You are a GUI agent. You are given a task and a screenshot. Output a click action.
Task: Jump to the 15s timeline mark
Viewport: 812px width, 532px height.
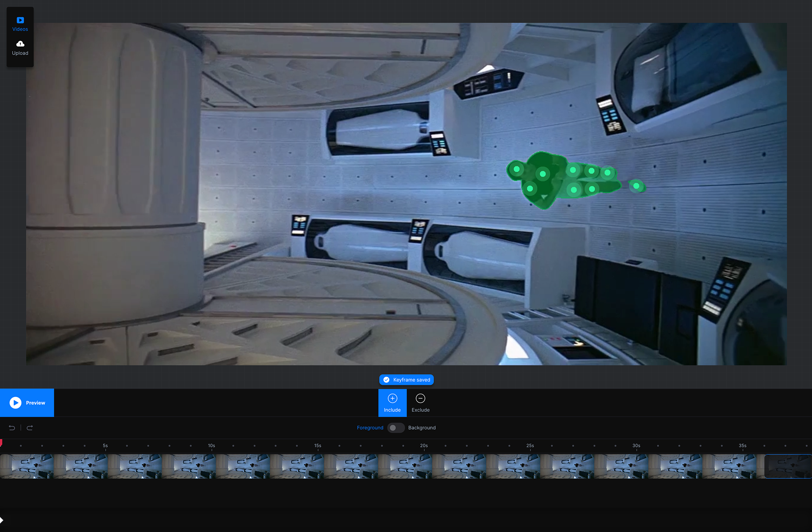click(x=318, y=446)
